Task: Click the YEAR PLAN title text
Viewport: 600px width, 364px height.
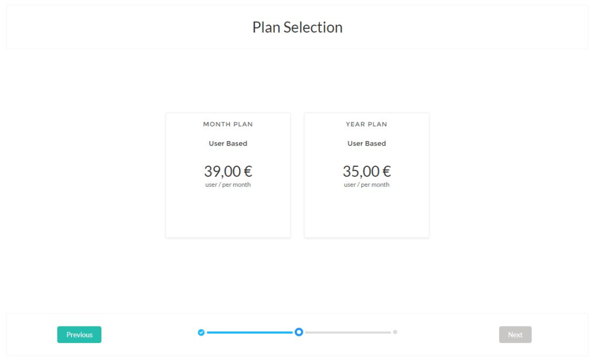Action: coord(366,124)
